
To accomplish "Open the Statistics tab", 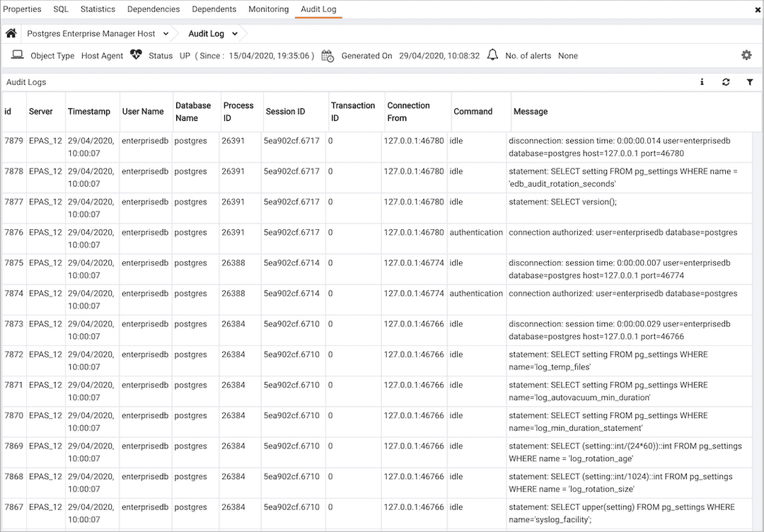I will 97,9.
